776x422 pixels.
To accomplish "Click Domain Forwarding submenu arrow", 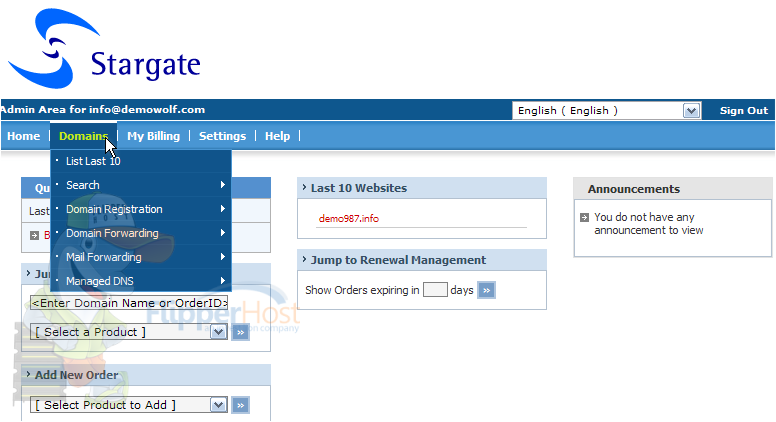I will pyautogui.click(x=223, y=232).
